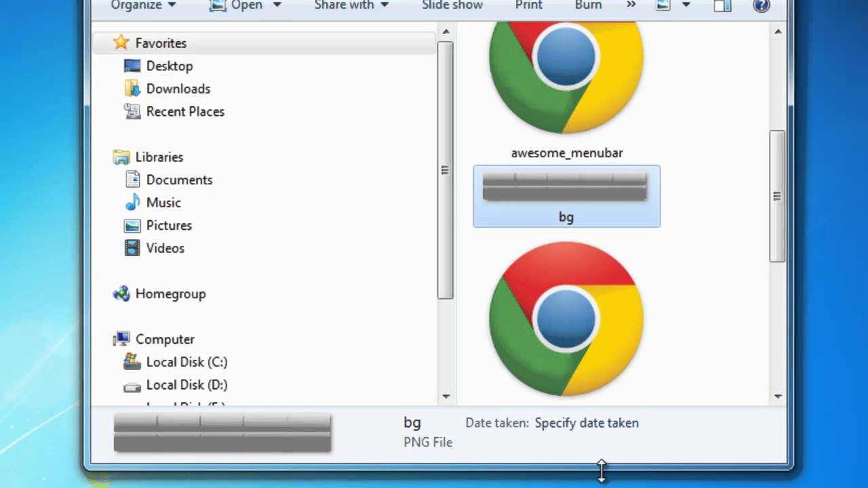Expand the Open button dropdown arrow
Viewport: 868px width, 488px height.
pos(277,5)
